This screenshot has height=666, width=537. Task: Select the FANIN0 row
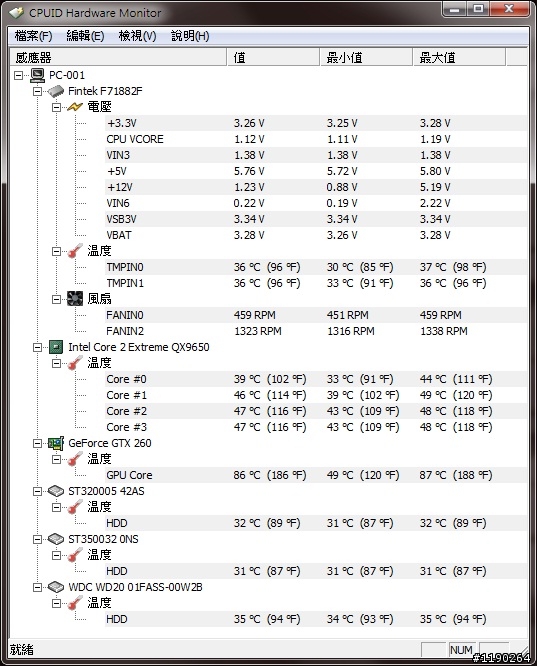[316, 315]
